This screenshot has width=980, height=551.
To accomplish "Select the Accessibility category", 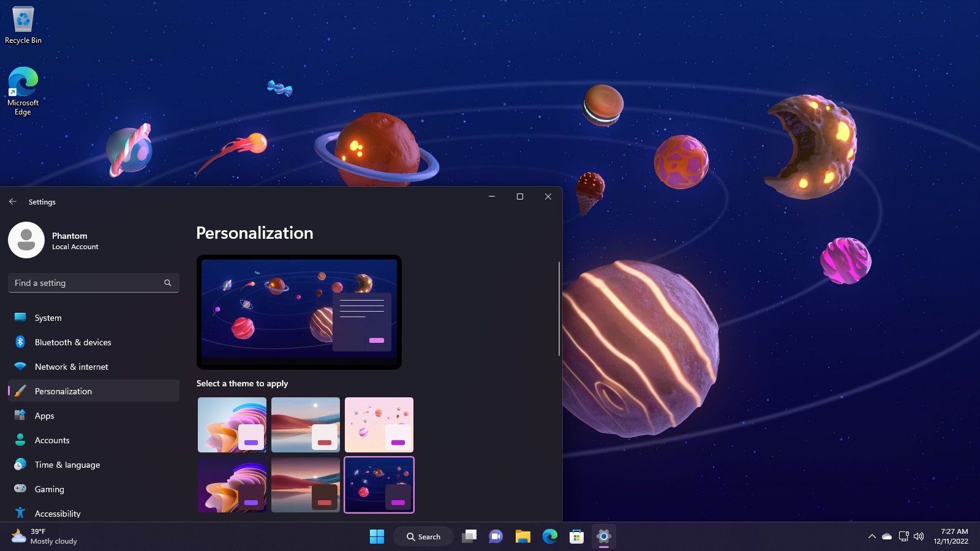I will (x=58, y=514).
